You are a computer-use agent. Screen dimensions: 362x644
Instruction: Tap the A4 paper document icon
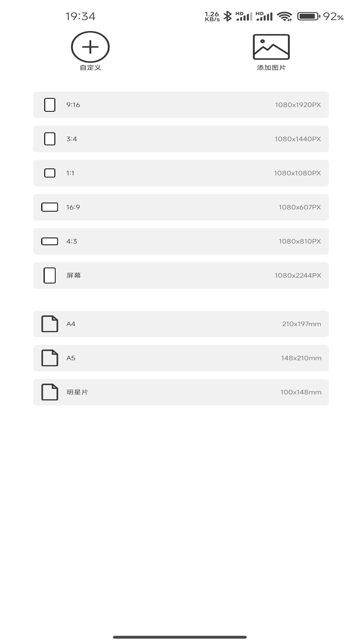(50, 324)
